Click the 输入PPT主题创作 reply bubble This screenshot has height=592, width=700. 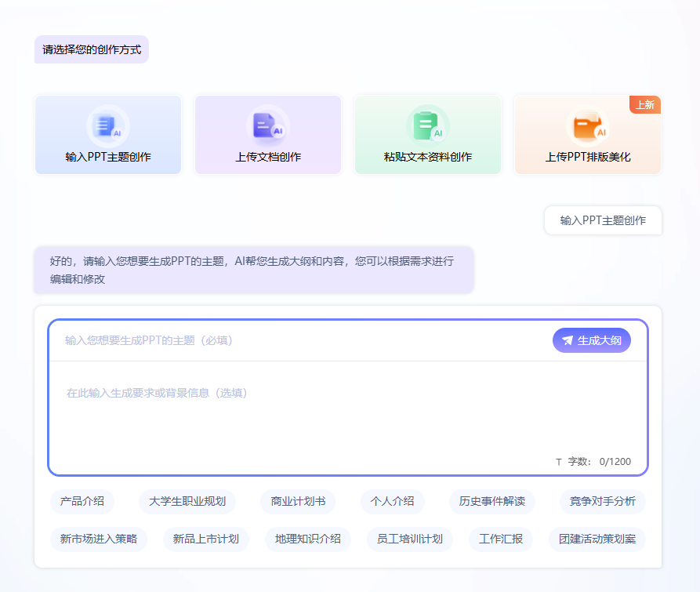point(603,220)
